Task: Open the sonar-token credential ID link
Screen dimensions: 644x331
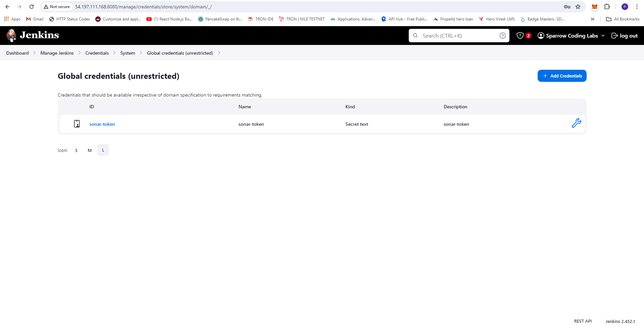Action: [102, 124]
